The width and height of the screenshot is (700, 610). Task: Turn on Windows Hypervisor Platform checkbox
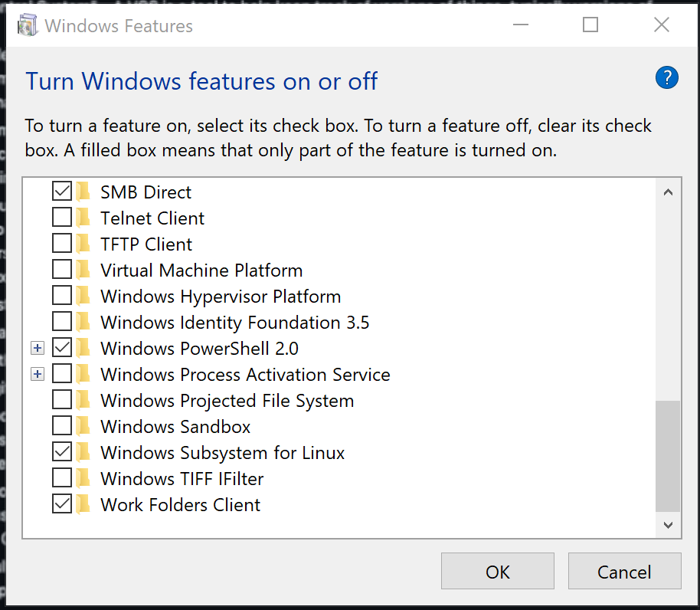pyautogui.click(x=61, y=295)
